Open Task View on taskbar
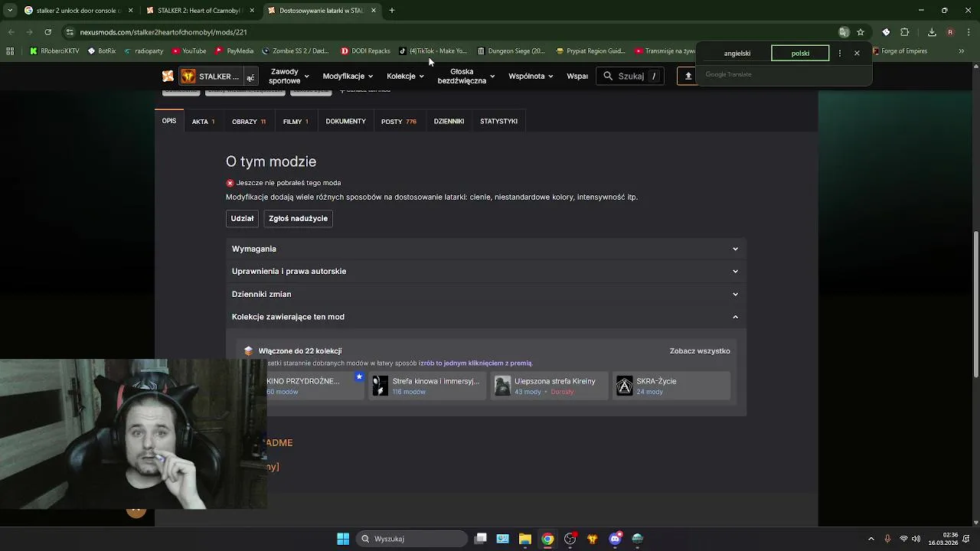The image size is (980, 551). (480, 539)
